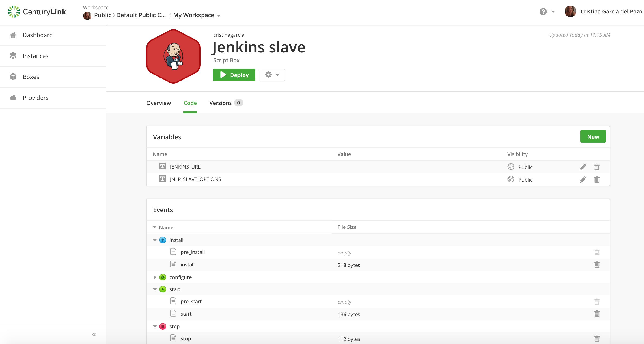This screenshot has width=644, height=344.
Task: Collapse the start event group
Action: click(x=155, y=289)
